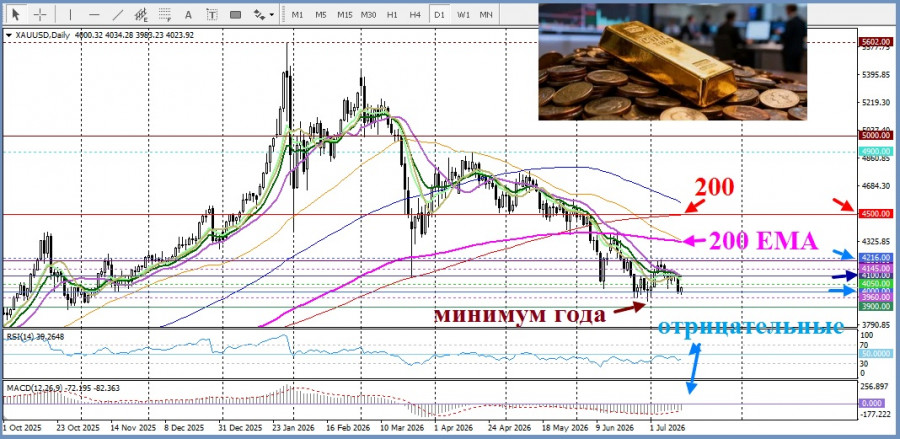This screenshot has width=900, height=439.
Task: Switch chart to M15 timeframe
Action: [345, 15]
